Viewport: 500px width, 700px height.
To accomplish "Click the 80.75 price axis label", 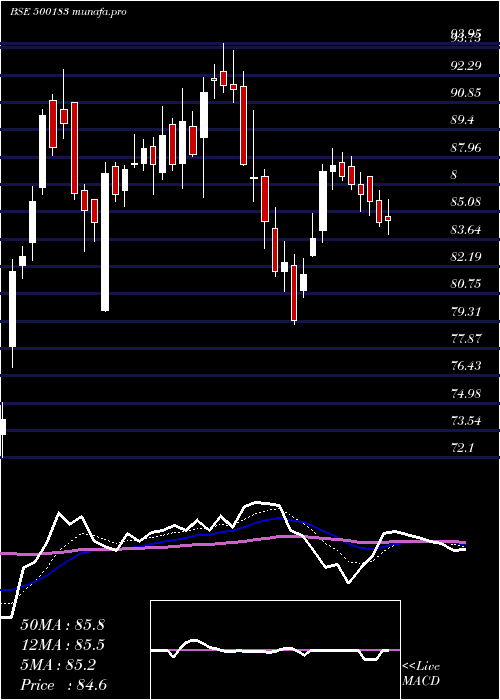I will pyautogui.click(x=466, y=283).
